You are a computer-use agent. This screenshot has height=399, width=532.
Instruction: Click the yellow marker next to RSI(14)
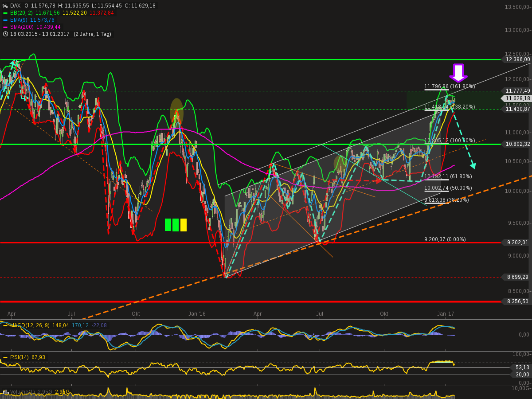(x=5, y=357)
